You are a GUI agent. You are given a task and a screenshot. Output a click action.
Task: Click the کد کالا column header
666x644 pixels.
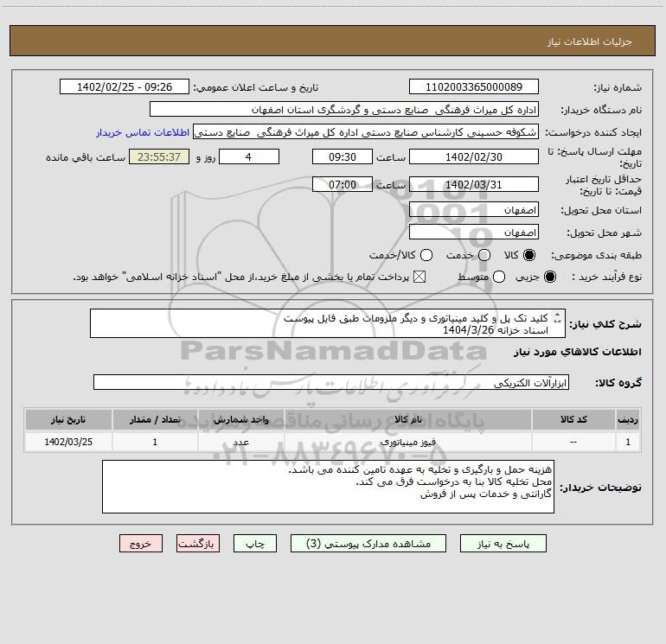pos(573,420)
